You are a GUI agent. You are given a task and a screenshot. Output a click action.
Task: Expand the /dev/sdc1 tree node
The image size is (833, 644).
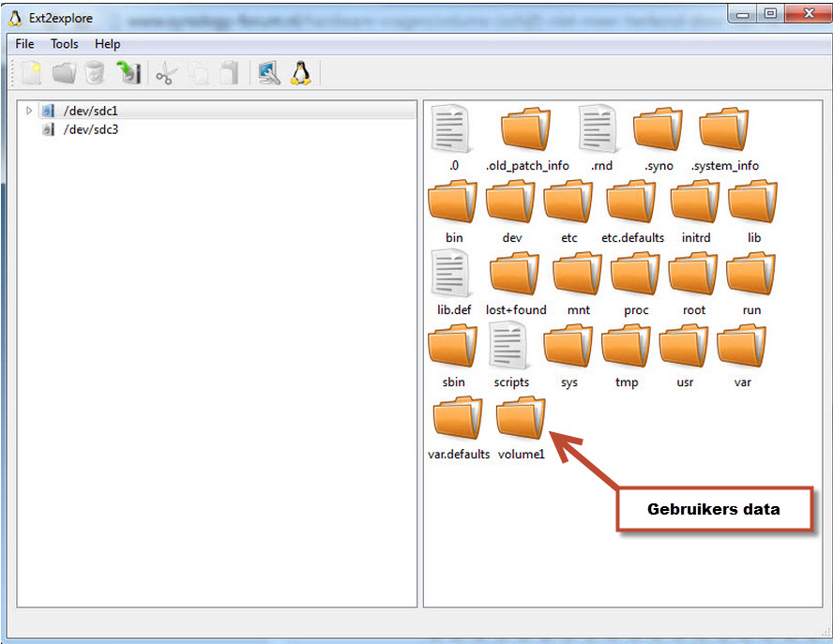pyautogui.click(x=29, y=111)
